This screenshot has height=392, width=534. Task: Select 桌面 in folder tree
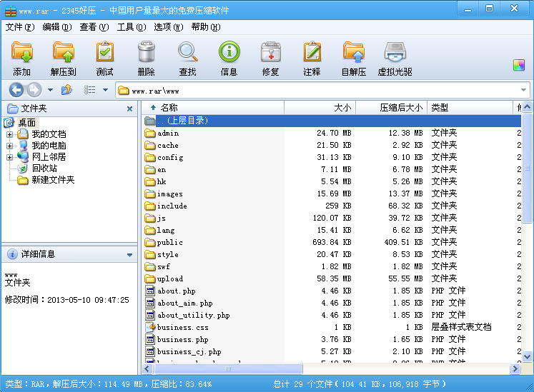point(26,123)
